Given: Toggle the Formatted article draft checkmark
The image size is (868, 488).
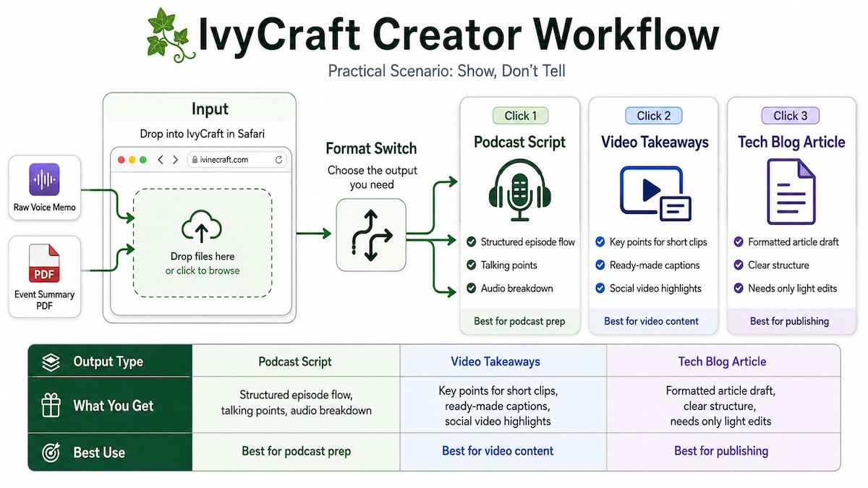Looking at the screenshot, I should pyautogui.click(x=739, y=241).
